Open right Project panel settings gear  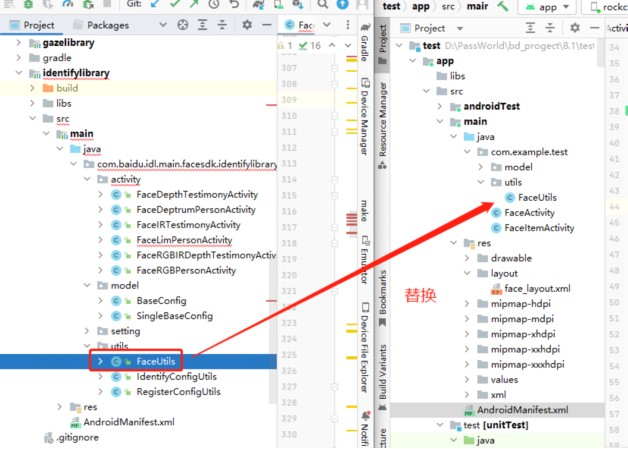(575, 28)
